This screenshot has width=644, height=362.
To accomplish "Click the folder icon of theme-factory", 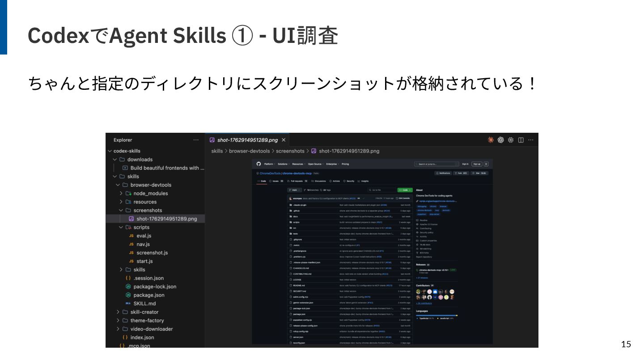I will 125,320.
